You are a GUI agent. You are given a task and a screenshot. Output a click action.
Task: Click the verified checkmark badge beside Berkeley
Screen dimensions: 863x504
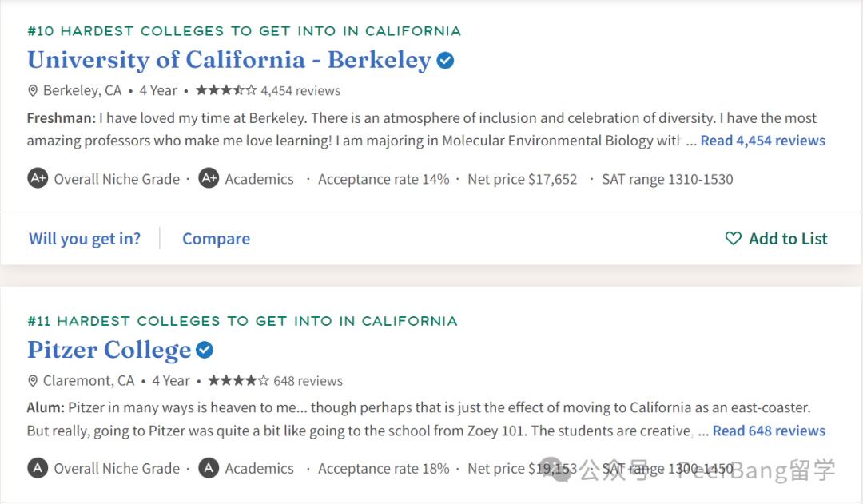(445, 60)
